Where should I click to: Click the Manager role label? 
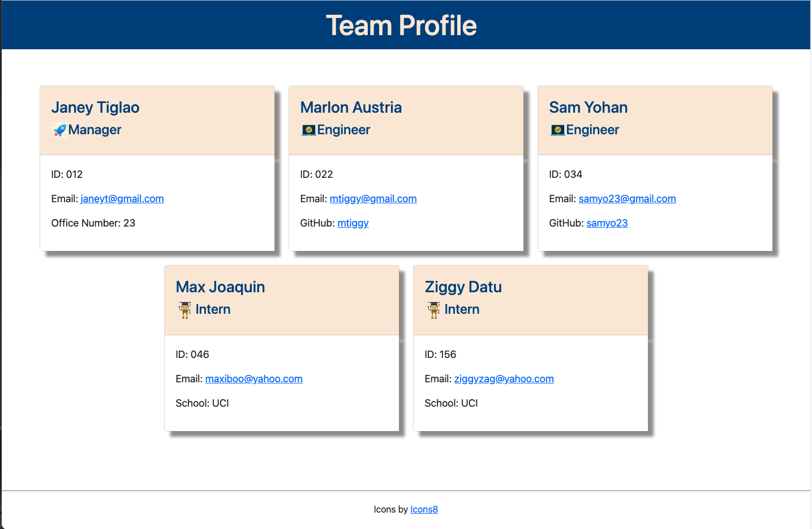coord(94,130)
